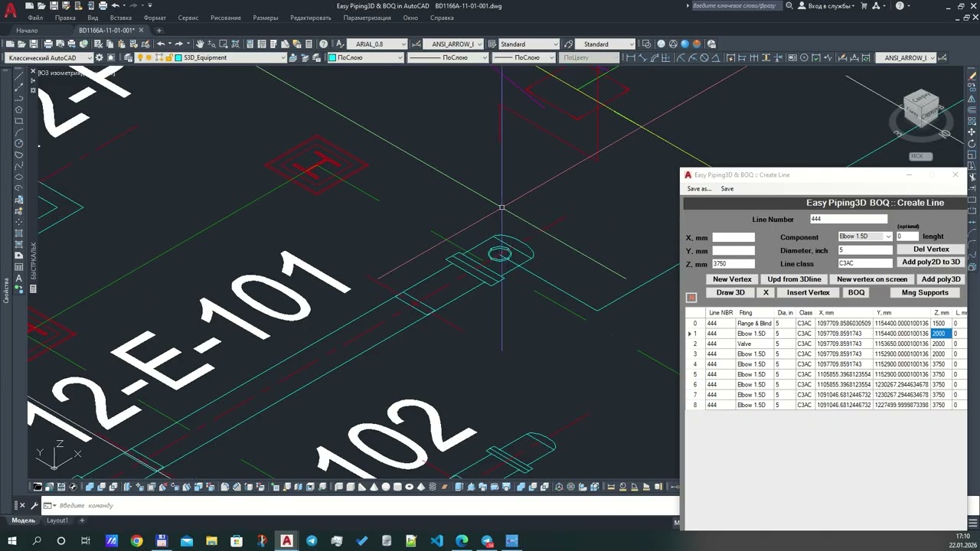The image size is (980, 551).
Task: Click the BOQ button
Action: pos(857,292)
